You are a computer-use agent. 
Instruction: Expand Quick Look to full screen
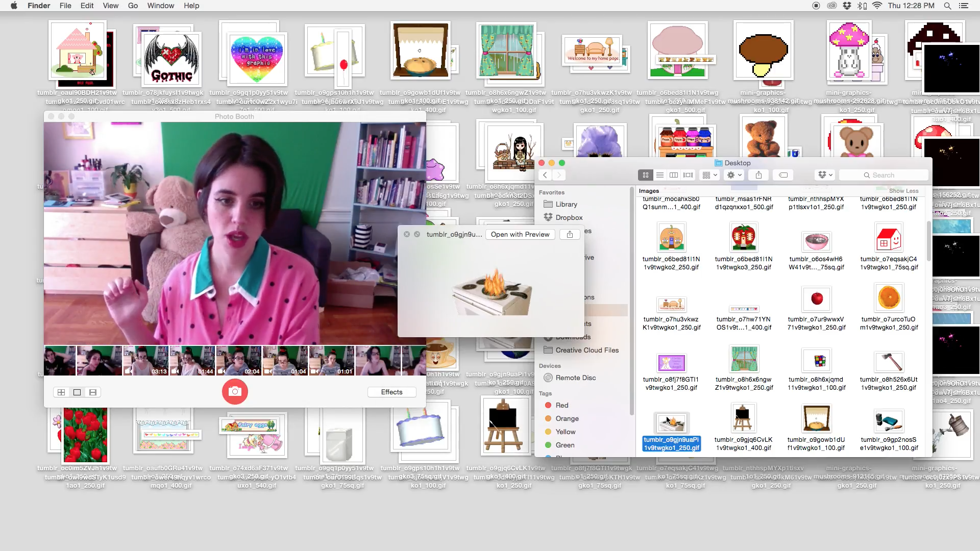click(x=417, y=234)
